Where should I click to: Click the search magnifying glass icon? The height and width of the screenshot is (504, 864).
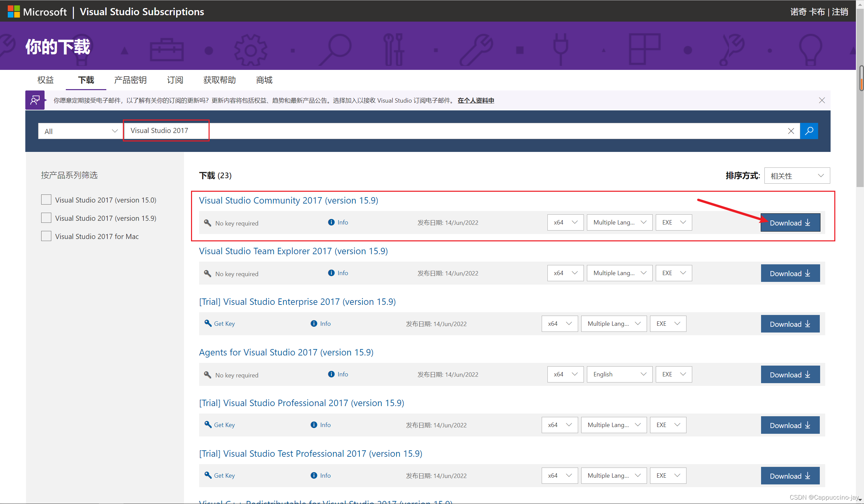pyautogui.click(x=809, y=130)
